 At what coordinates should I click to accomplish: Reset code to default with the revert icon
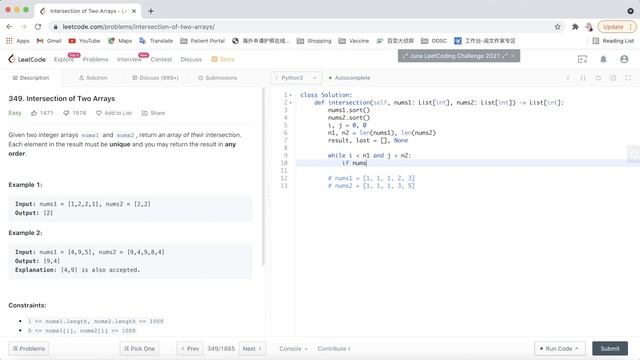coord(598,78)
